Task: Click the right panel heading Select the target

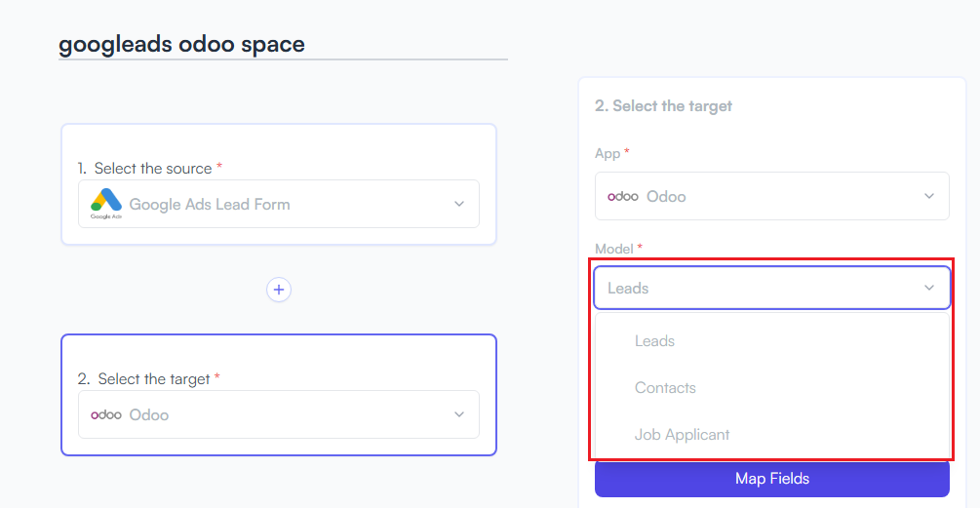Action: (663, 106)
